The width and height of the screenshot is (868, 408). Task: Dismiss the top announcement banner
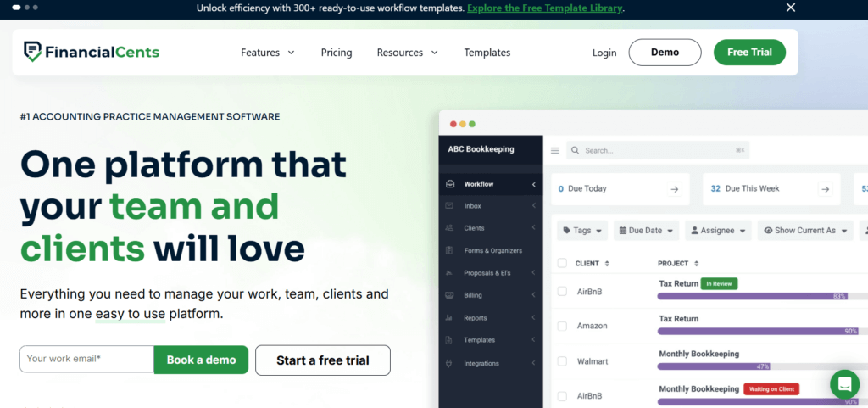(790, 8)
